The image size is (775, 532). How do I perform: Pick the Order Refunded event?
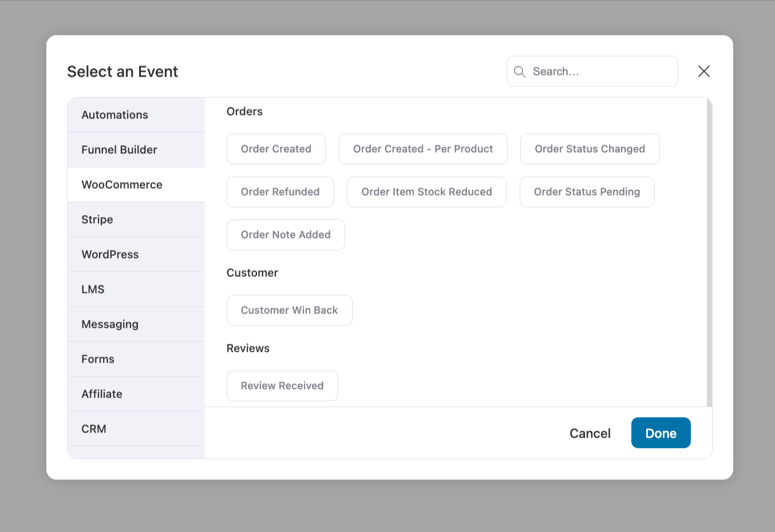(x=280, y=192)
